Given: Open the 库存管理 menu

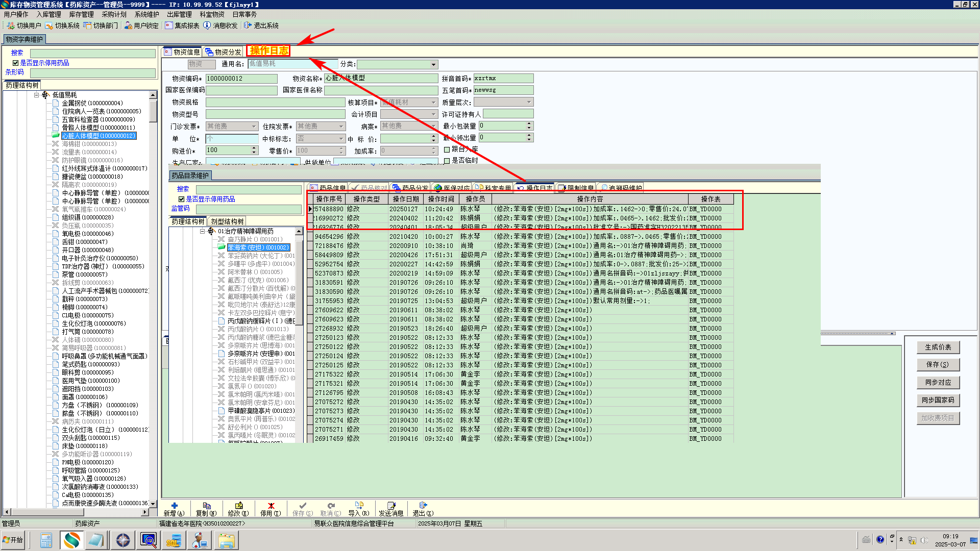Looking at the screenshot, I should coord(81,14).
